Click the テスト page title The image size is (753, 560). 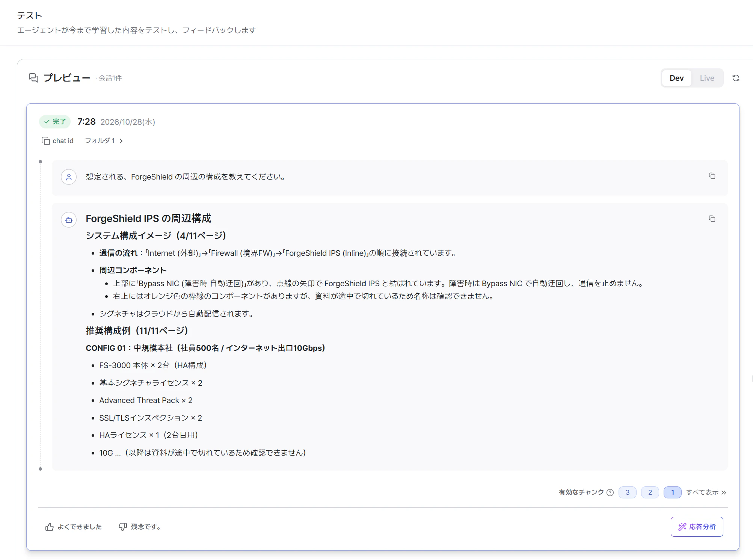click(x=30, y=15)
